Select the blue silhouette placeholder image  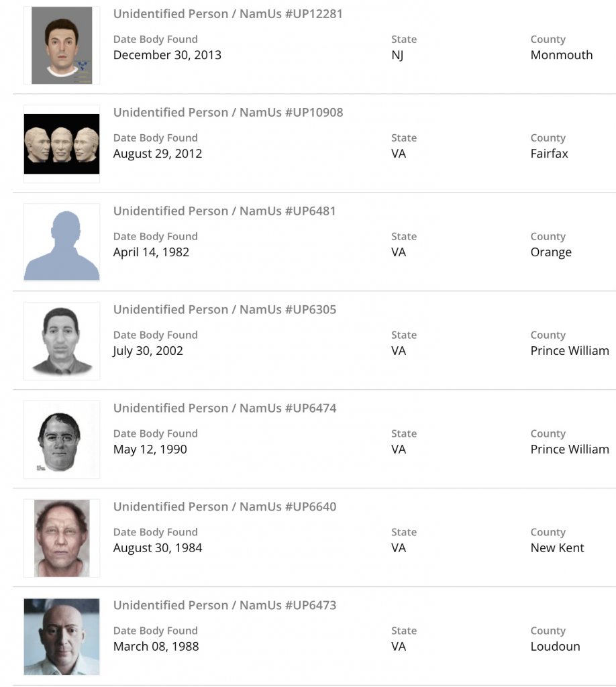click(62, 242)
